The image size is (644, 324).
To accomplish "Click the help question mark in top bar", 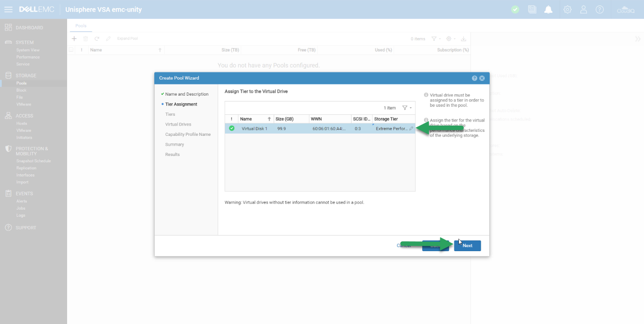I will point(600,9).
